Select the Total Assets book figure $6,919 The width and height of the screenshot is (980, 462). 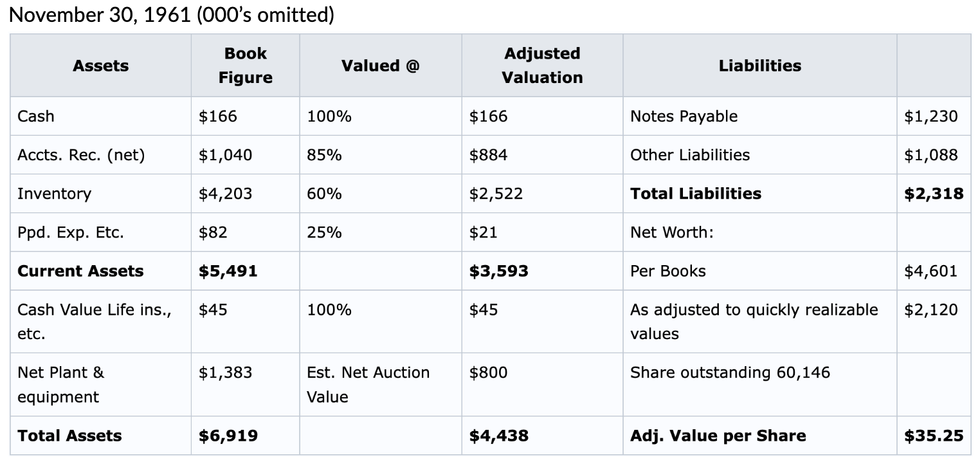pos(228,436)
